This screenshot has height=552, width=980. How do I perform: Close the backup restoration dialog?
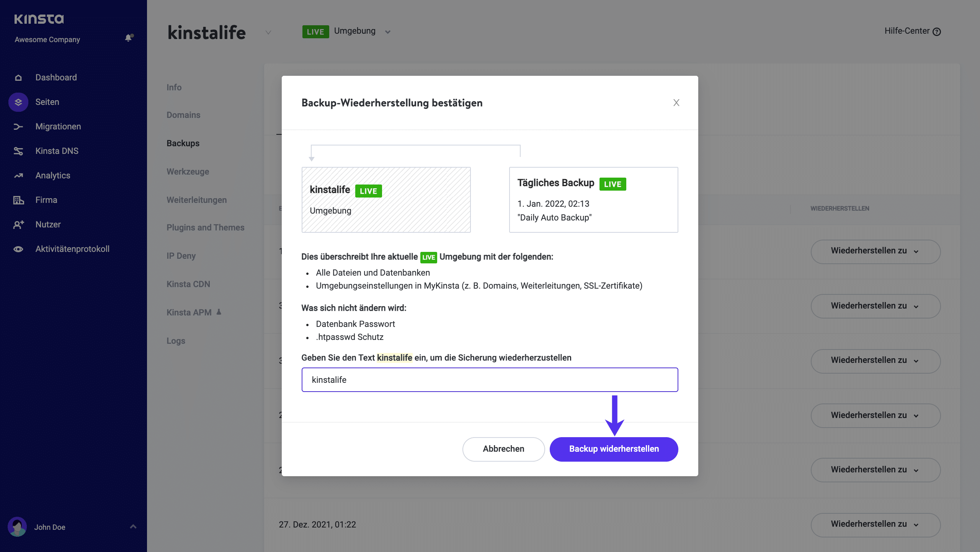tap(676, 102)
